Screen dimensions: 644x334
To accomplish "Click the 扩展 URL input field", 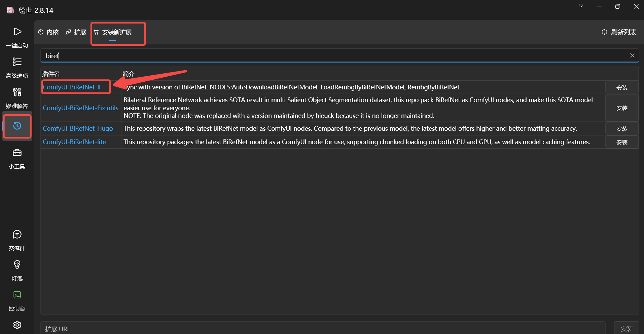I will [323, 329].
